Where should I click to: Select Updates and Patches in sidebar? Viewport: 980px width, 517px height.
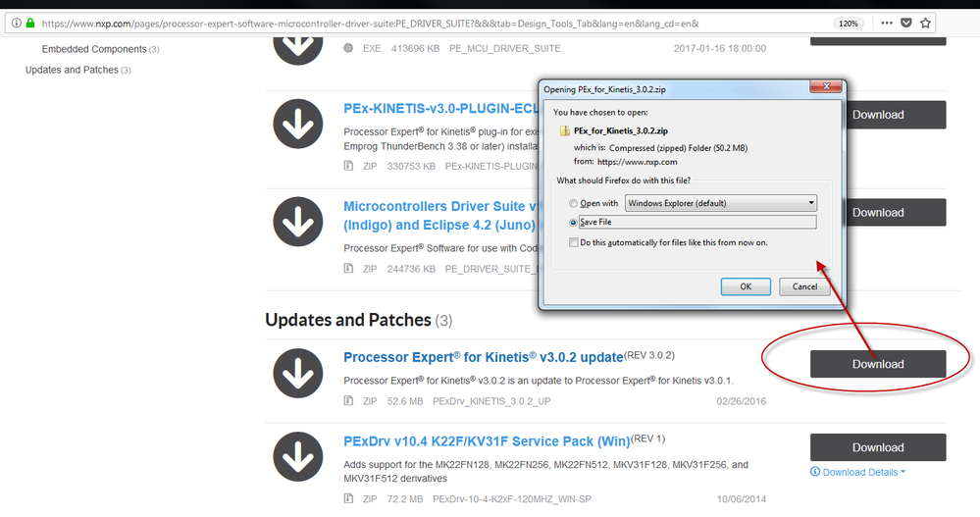coord(72,70)
